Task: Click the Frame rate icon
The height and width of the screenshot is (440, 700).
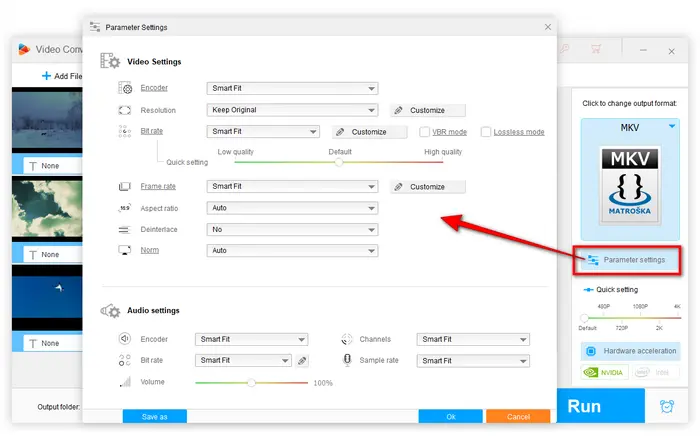Action: pyautogui.click(x=125, y=186)
